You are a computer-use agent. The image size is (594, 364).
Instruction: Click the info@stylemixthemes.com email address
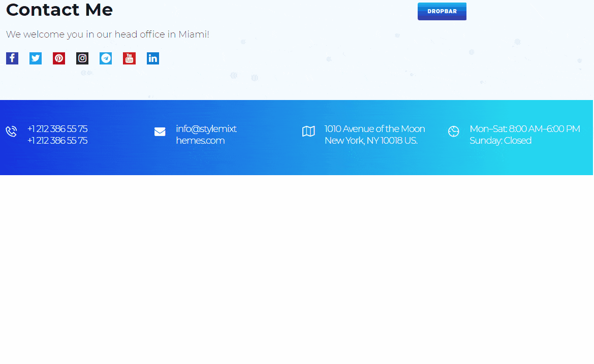206,135
